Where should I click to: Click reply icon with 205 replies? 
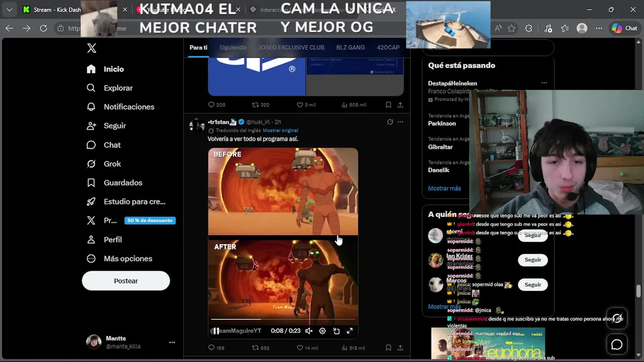click(x=211, y=105)
